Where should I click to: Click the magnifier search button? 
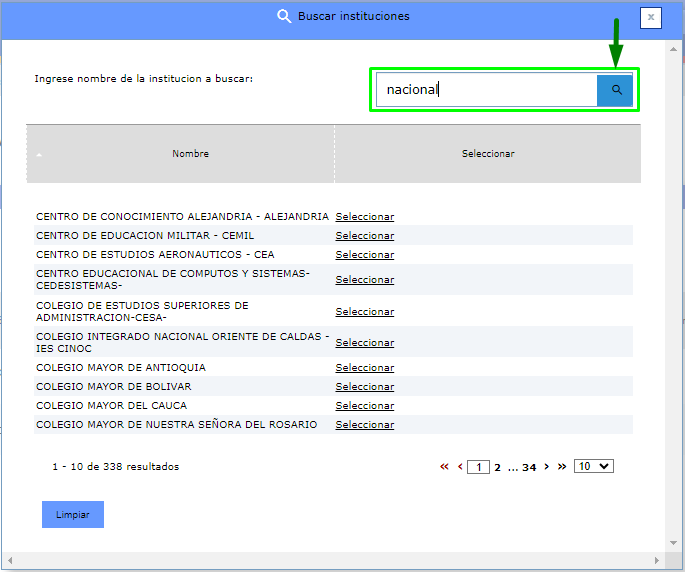[616, 90]
